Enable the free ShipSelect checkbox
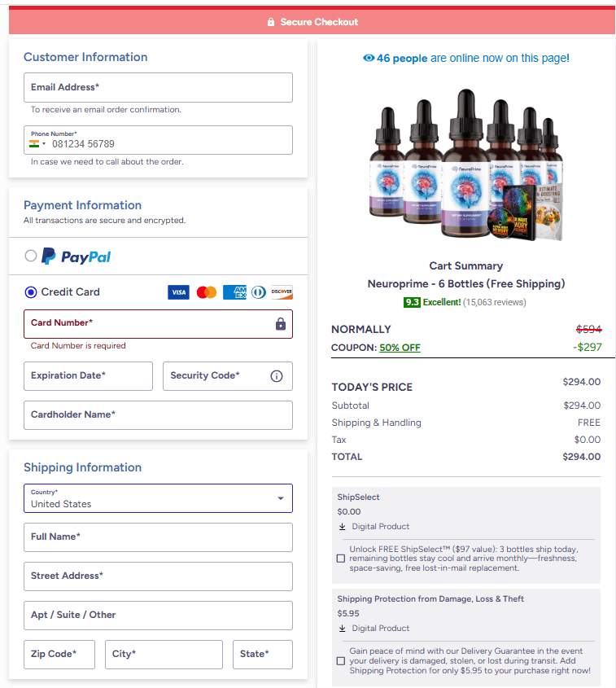This screenshot has height=688, width=616. click(x=340, y=559)
